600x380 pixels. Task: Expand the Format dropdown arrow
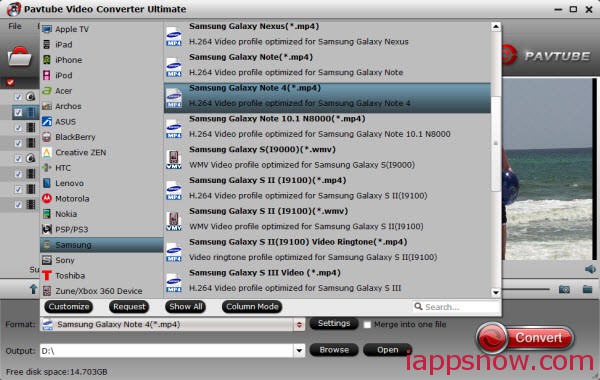[x=299, y=325]
